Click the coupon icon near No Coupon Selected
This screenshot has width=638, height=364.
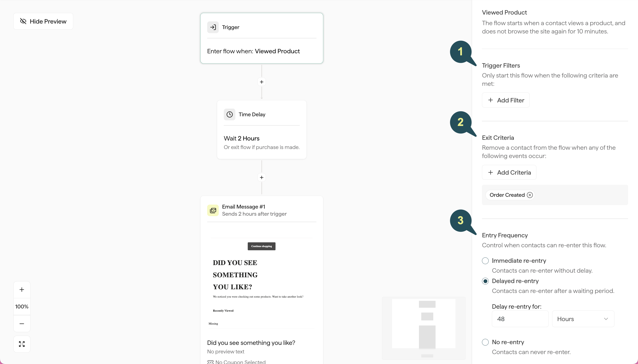pos(210,362)
